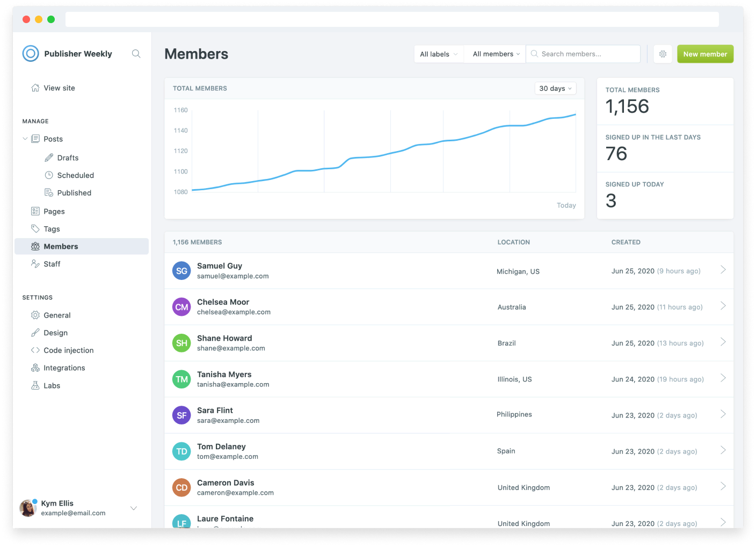Open the Code injection settings icon

(35, 350)
